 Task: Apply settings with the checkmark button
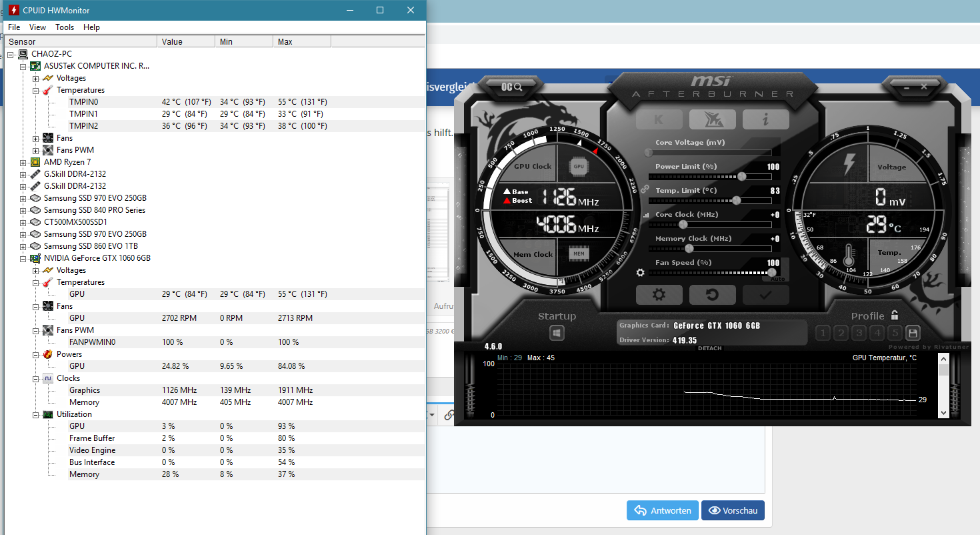click(765, 295)
